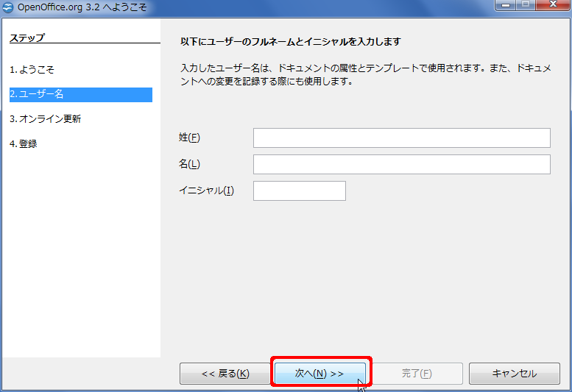The width and height of the screenshot is (572, 392).
Task: Cancel the wizard with キャンセル button
Action: (514, 374)
